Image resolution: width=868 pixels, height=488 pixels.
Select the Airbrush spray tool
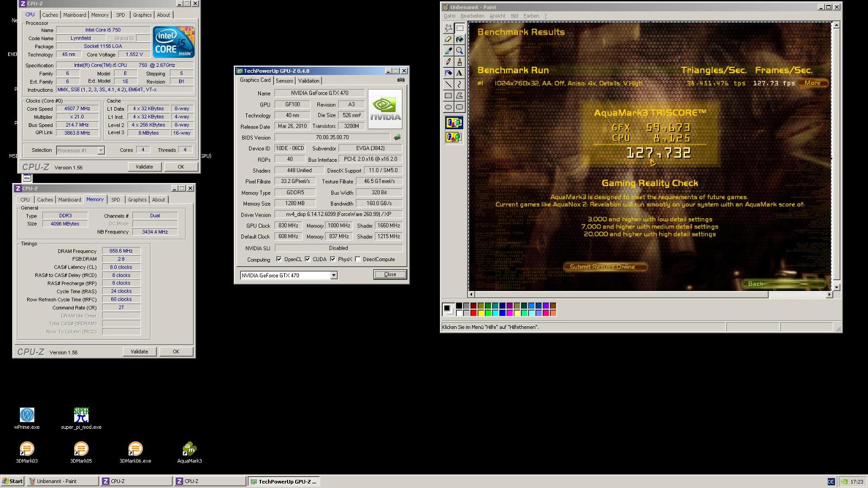448,73
